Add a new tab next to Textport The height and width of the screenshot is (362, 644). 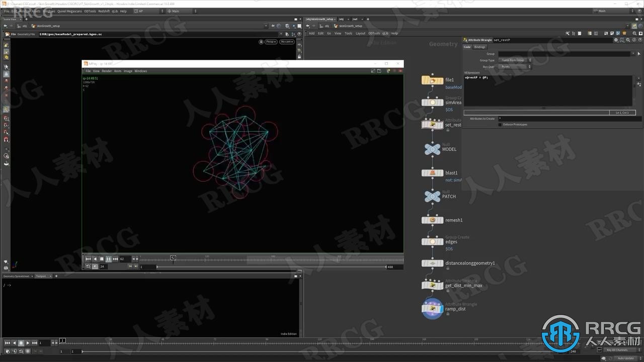56,276
